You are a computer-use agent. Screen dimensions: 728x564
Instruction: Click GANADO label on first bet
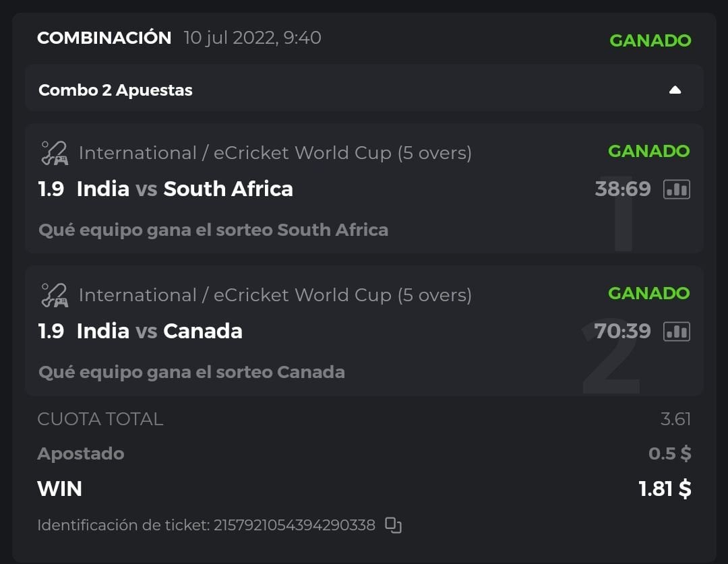[648, 151]
